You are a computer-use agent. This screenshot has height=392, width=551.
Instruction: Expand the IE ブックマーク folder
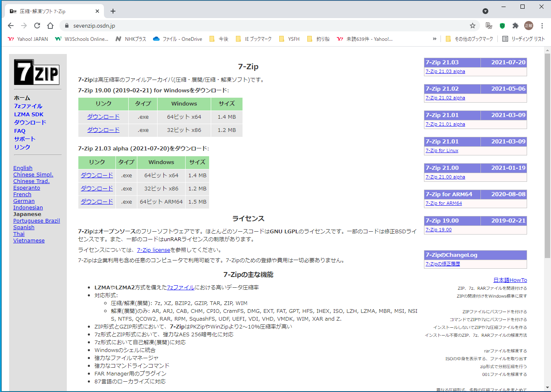point(254,39)
